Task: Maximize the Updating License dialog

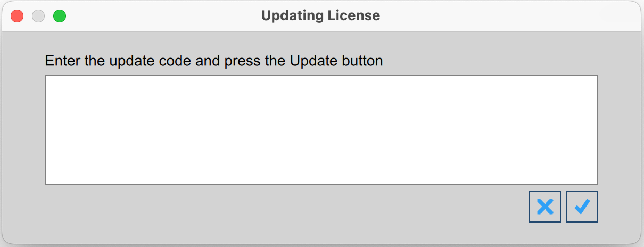Action: tap(60, 16)
